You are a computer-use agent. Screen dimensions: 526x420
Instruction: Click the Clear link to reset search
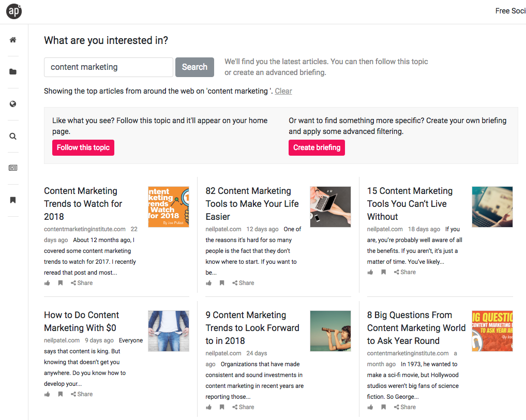(283, 91)
